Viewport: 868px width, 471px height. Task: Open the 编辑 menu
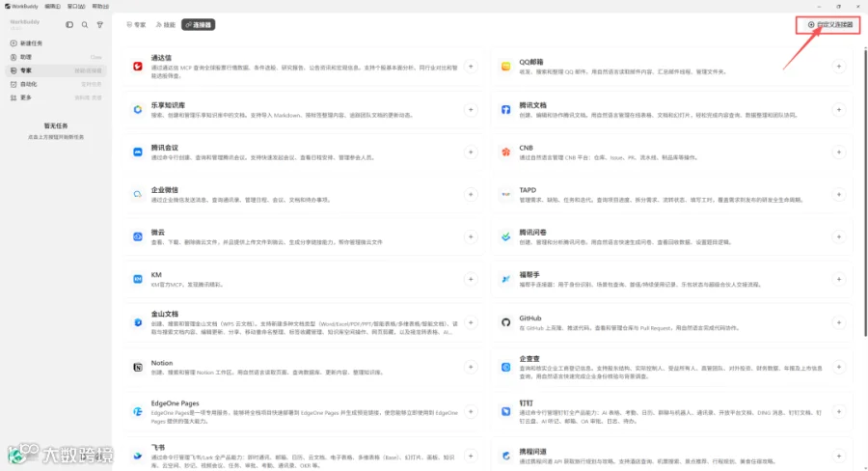(x=53, y=6)
